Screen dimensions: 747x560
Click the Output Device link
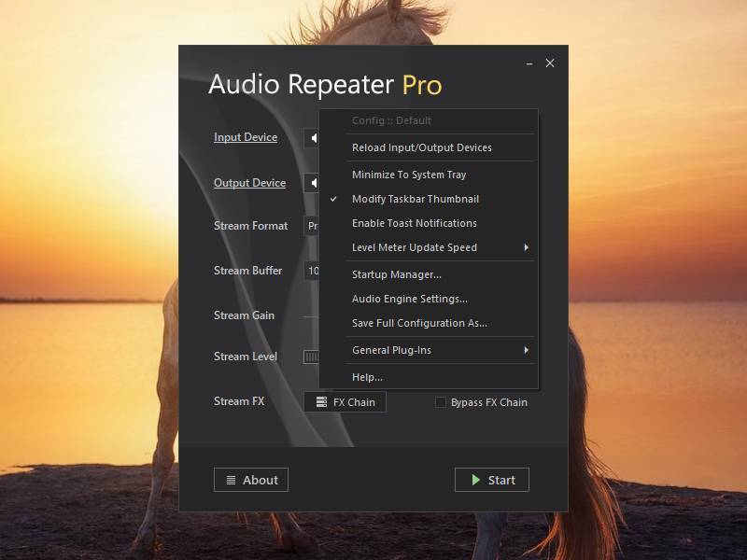249,183
